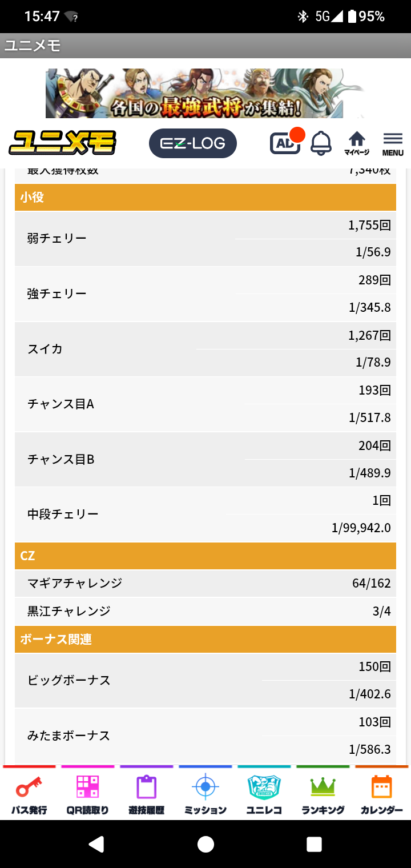Open the hamburger MENU
Viewport: 411px width, 868px height.
point(393,144)
